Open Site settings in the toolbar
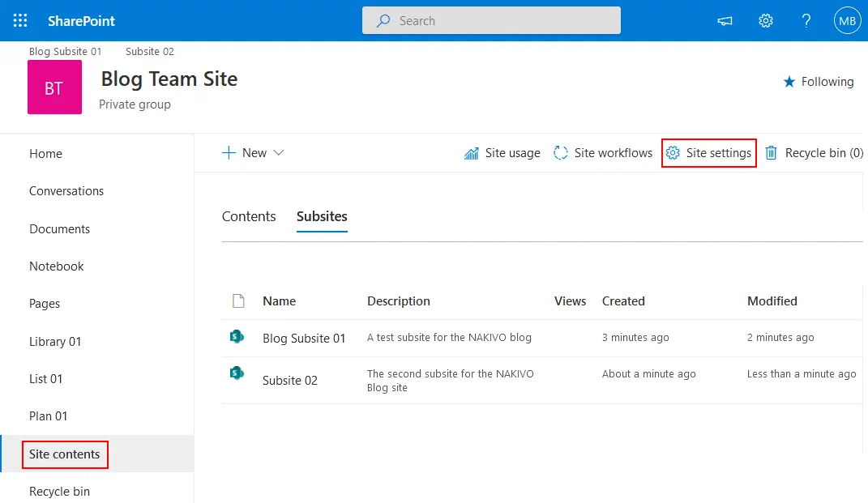The image size is (868, 503). (709, 153)
